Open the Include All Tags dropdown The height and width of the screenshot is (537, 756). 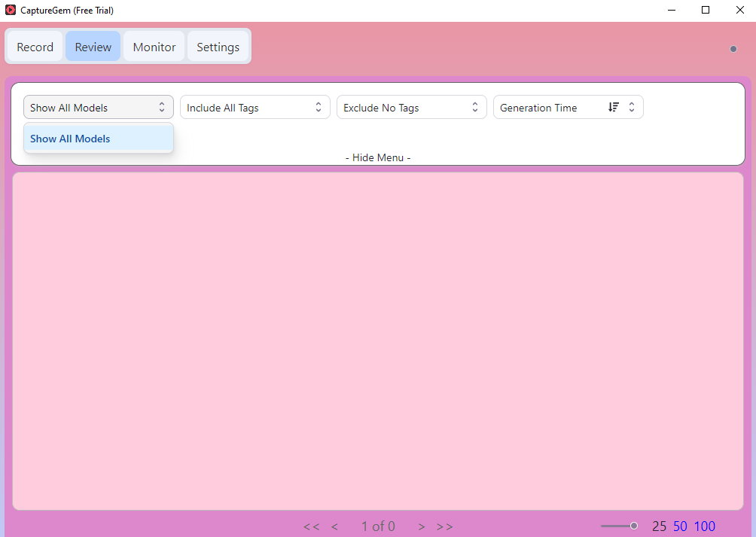(255, 108)
